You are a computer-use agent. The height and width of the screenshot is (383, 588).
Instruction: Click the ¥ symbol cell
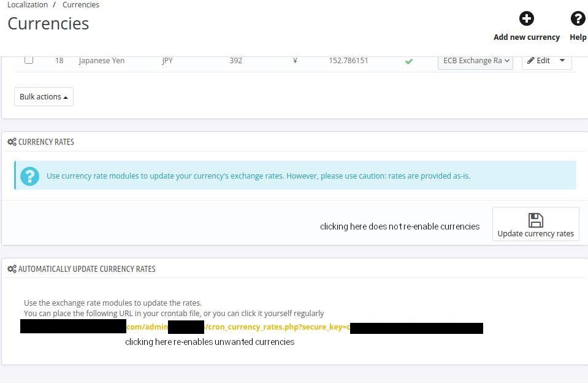pyautogui.click(x=295, y=61)
